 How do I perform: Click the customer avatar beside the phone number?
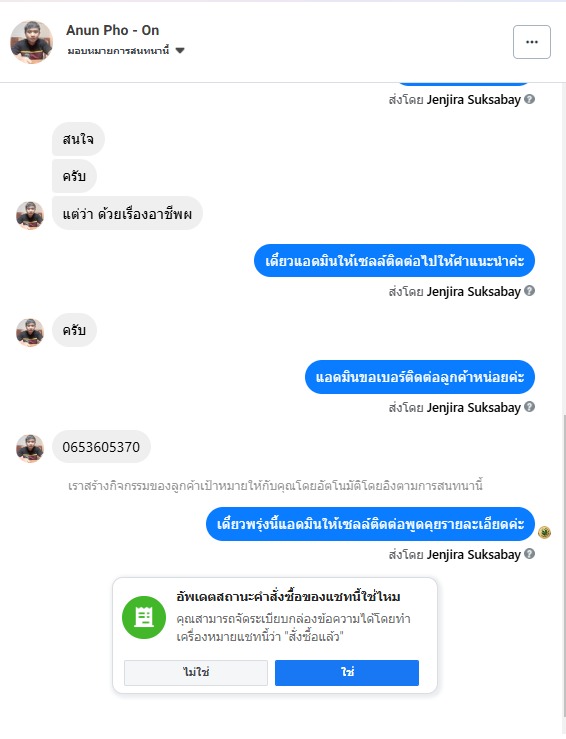pos(30,448)
